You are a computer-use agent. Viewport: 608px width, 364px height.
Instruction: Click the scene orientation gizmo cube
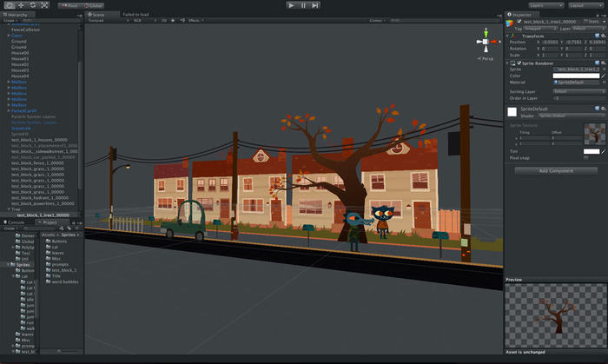[486, 42]
